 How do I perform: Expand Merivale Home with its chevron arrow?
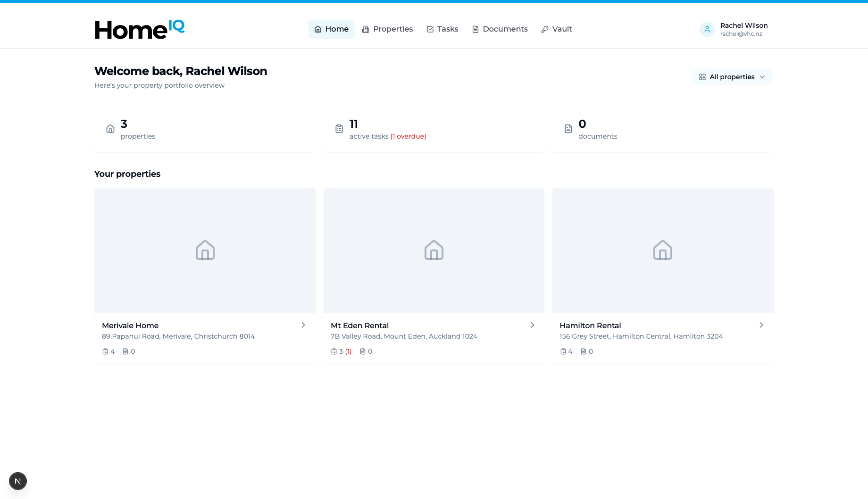tap(303, 325)
